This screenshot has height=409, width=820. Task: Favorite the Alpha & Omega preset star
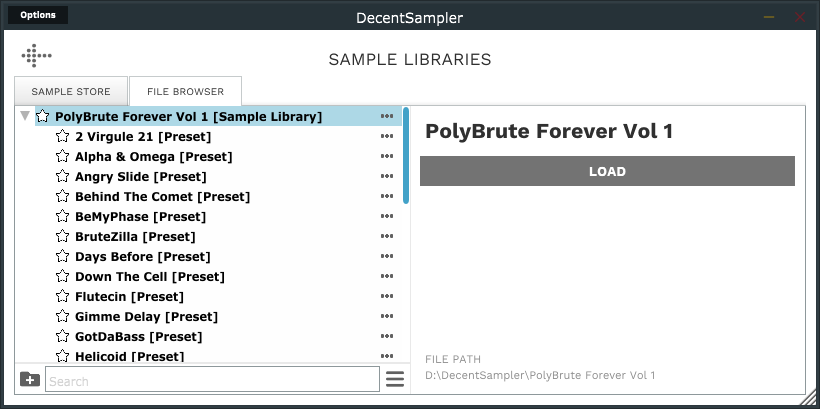point(62,157)
